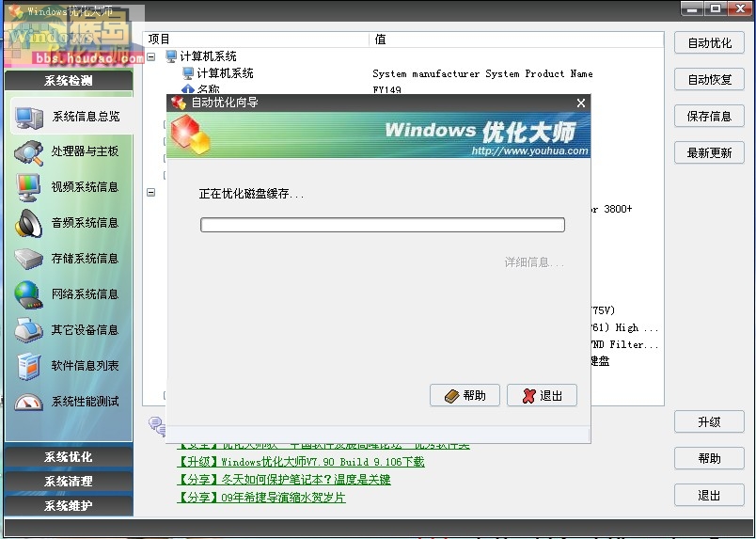Click the 退出 button in wizard dialog
This screenshot has height=539, width=756.
pos(542,396)
